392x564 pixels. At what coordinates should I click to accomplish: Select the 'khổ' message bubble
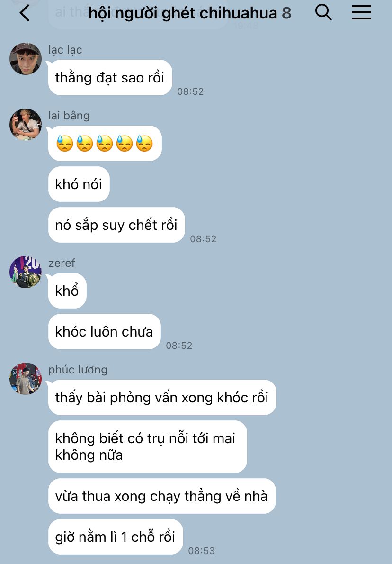pos(67,291)
